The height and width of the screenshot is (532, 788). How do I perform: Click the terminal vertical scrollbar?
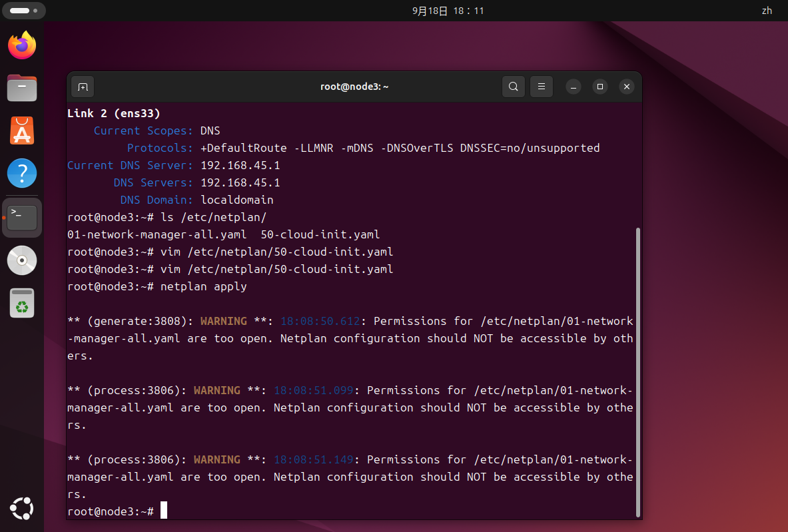[x=638, y=372]
